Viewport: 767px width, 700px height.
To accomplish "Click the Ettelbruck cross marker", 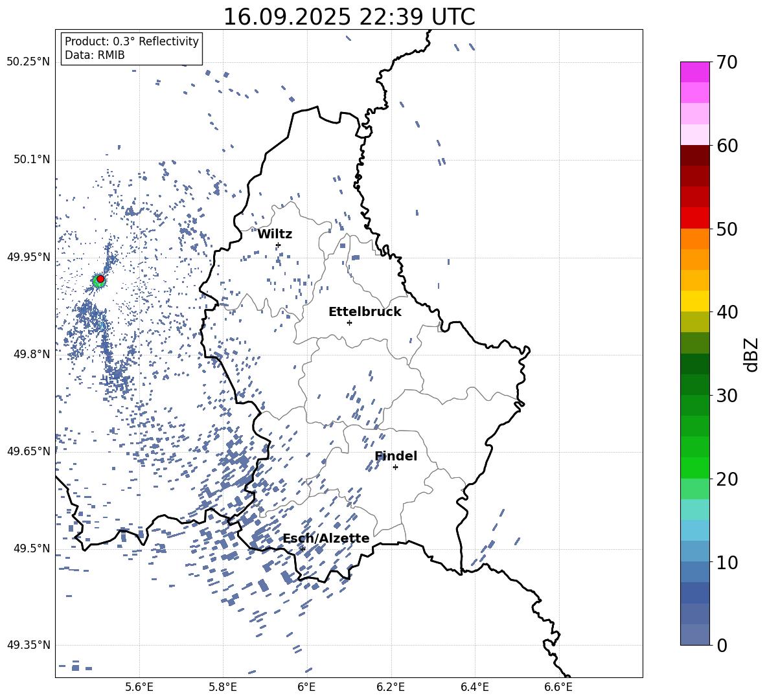I will point(349,322).
